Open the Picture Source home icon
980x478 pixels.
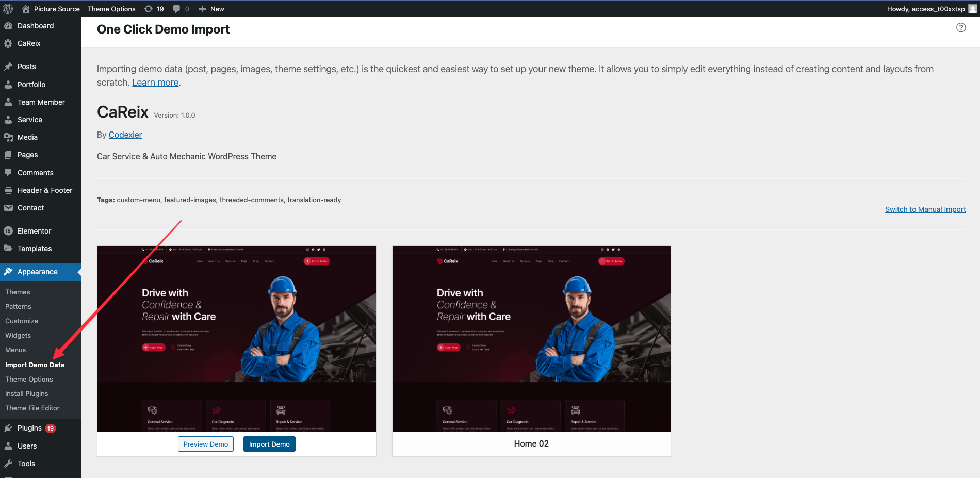point(26,9)
